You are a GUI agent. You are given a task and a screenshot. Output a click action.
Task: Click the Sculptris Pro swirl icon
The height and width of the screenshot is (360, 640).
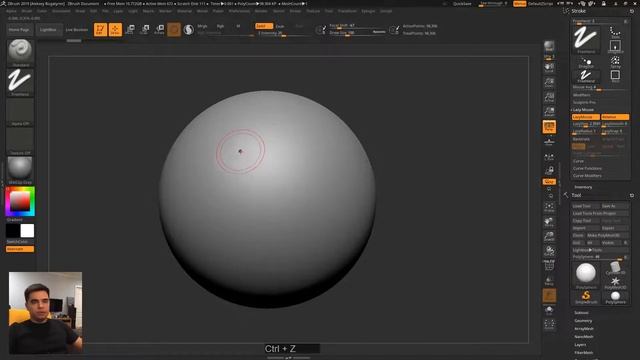click(189, 29)
